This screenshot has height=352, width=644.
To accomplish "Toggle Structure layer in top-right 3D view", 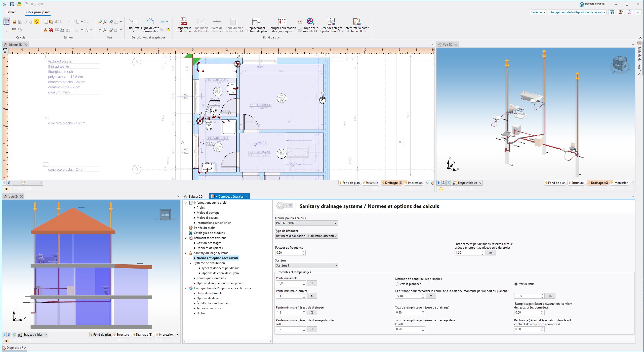I will click(x=576, y=183).
